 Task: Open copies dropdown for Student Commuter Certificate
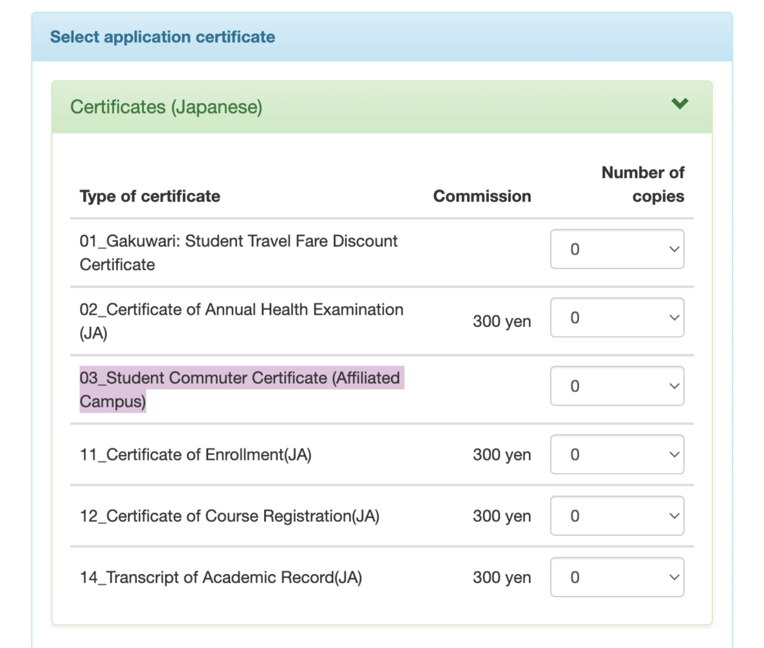click(617, 386)
